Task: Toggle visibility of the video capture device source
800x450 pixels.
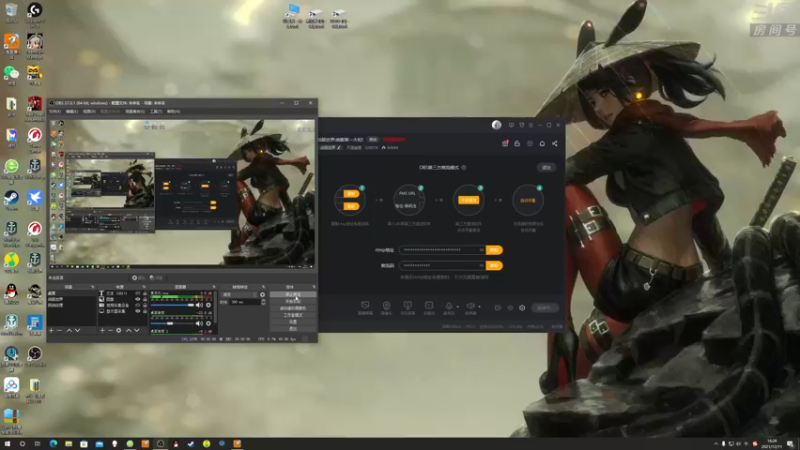Action: click(138, 305)
